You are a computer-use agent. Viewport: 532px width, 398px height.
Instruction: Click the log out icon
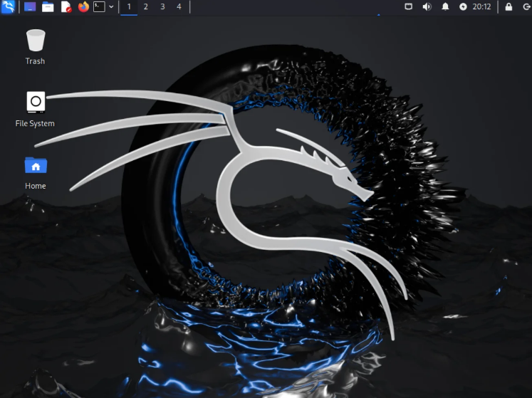[x=525, y=7]
